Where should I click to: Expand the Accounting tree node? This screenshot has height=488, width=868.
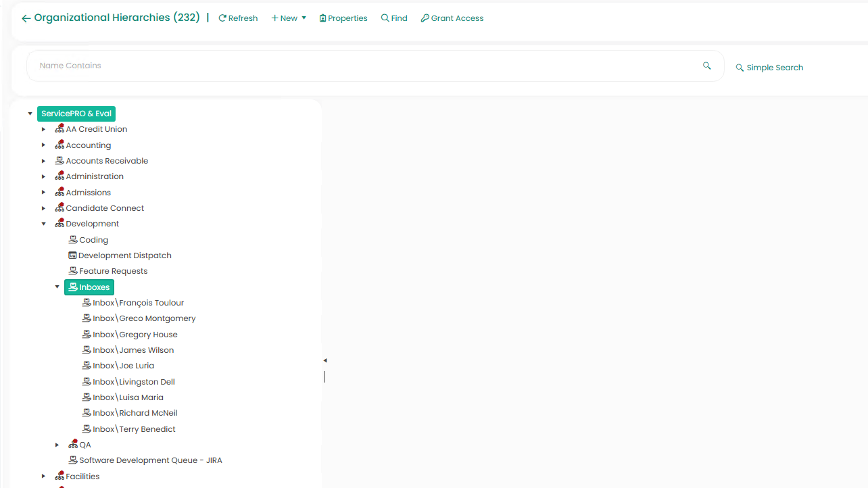pos(44,145)
